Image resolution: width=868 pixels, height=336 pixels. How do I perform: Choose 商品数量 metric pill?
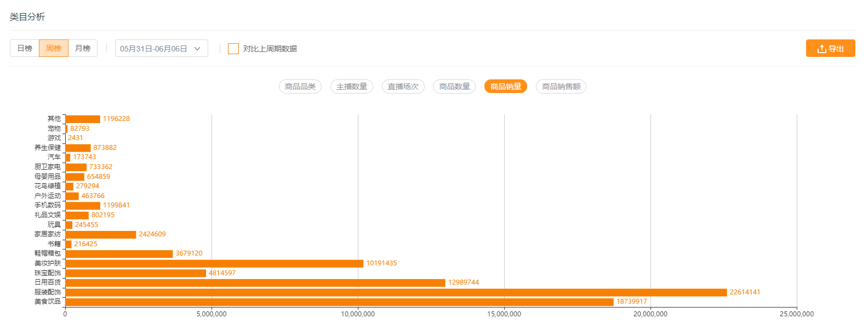click(454, 86)
